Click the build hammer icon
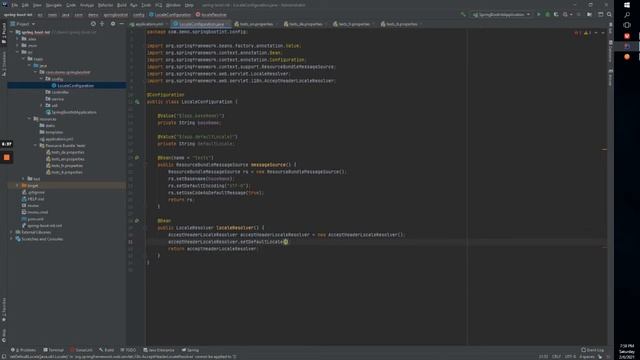 463,14
